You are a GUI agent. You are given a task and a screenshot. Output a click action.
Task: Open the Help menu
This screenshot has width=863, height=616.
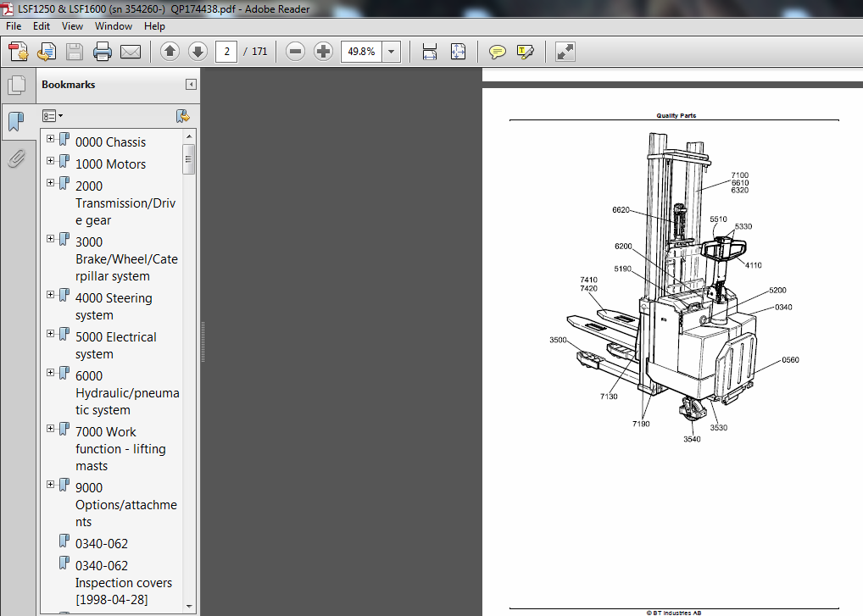coord(154,26)
